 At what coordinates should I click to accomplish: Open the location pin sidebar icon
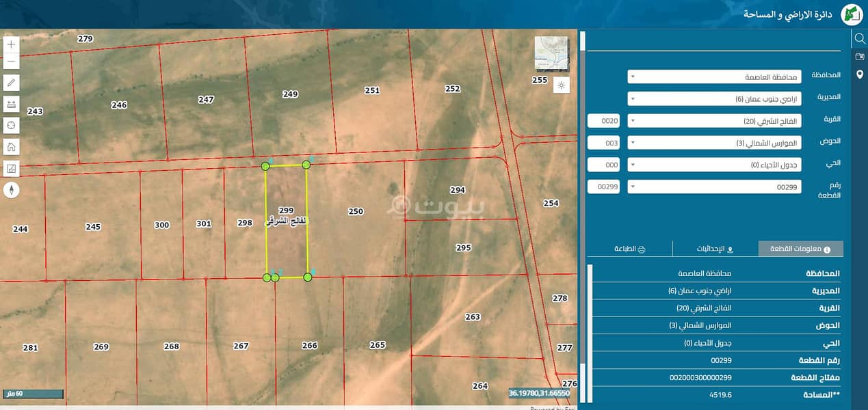pos(860,74)
